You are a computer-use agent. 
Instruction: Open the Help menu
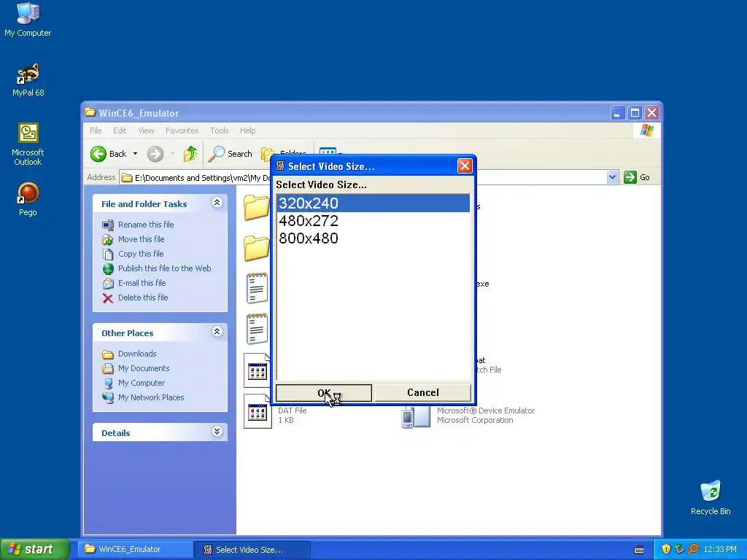[247, 131]
